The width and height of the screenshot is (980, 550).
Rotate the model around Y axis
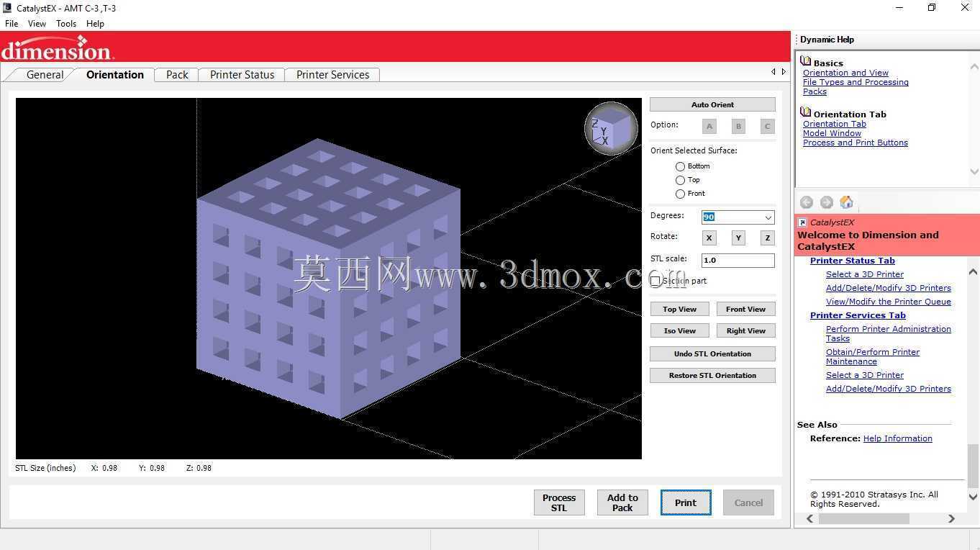coord(738,238)
